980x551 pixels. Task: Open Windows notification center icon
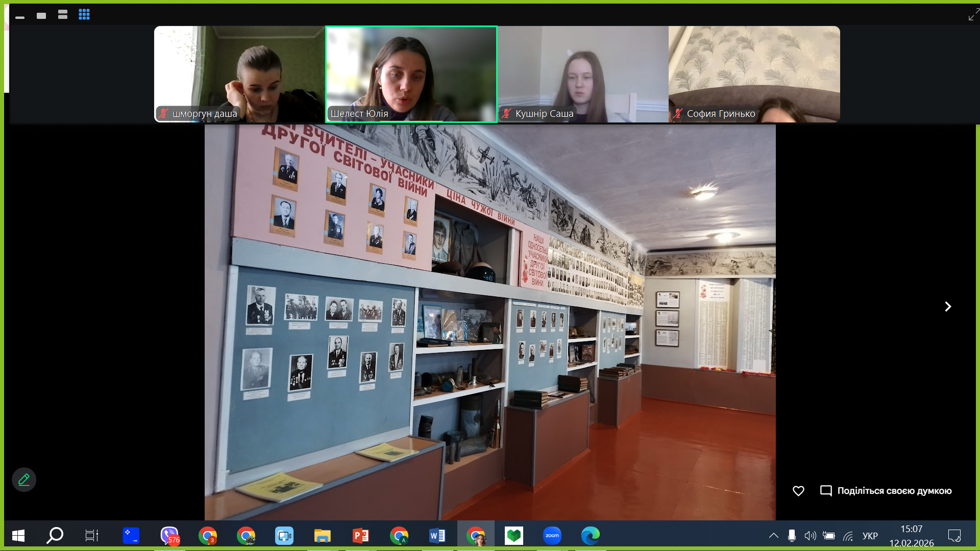954,536
